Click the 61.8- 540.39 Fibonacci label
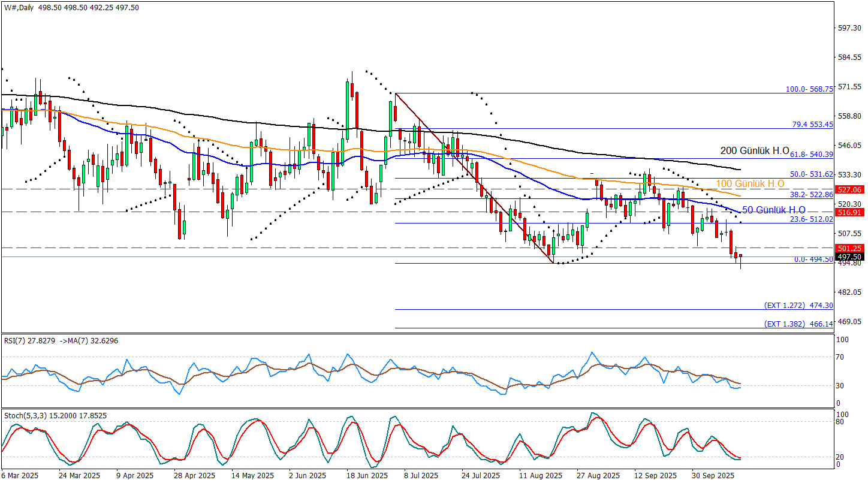 812,154
